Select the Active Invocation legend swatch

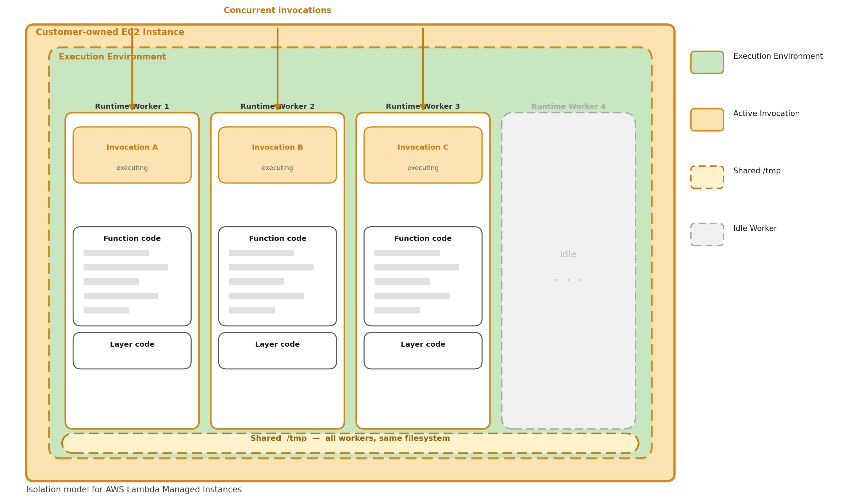[706, 119]
